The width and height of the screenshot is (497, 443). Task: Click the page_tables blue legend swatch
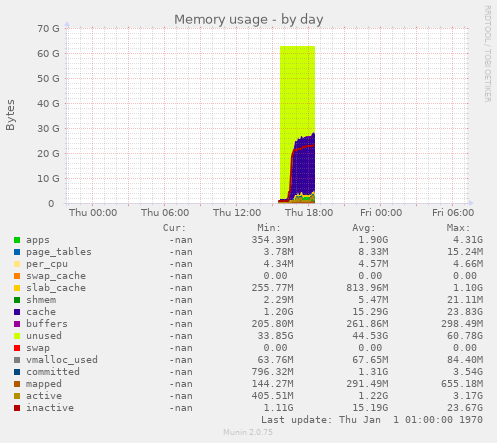[17, 252]
